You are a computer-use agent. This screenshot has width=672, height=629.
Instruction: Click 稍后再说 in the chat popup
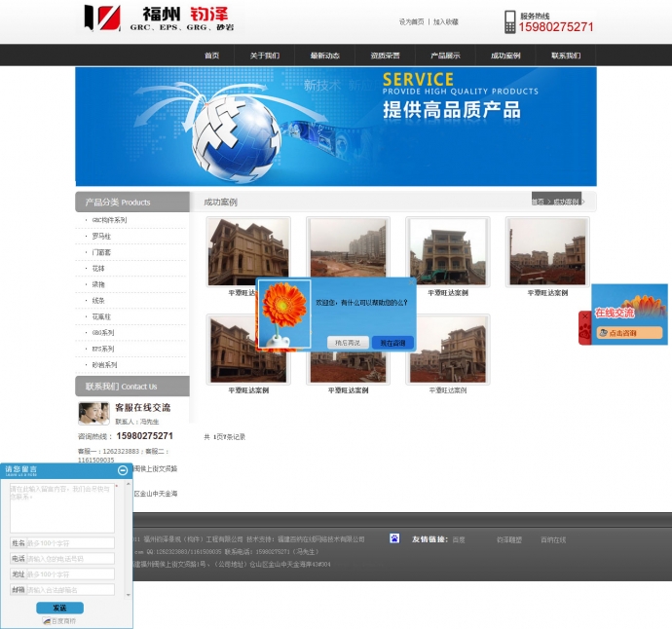347,343
